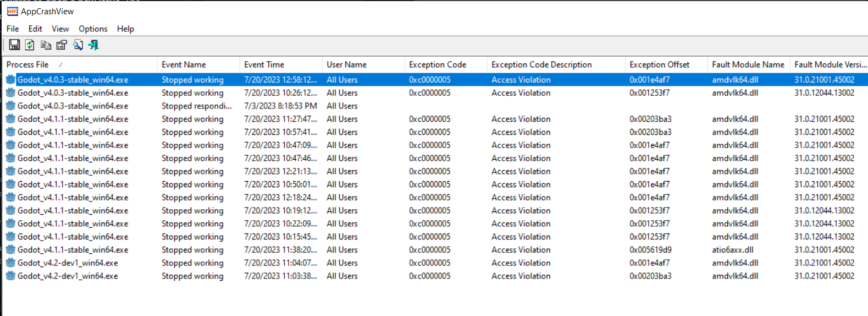
Task: Click the event time "7/20/2023 11:04:07..."
Action: tap(280, 263)
